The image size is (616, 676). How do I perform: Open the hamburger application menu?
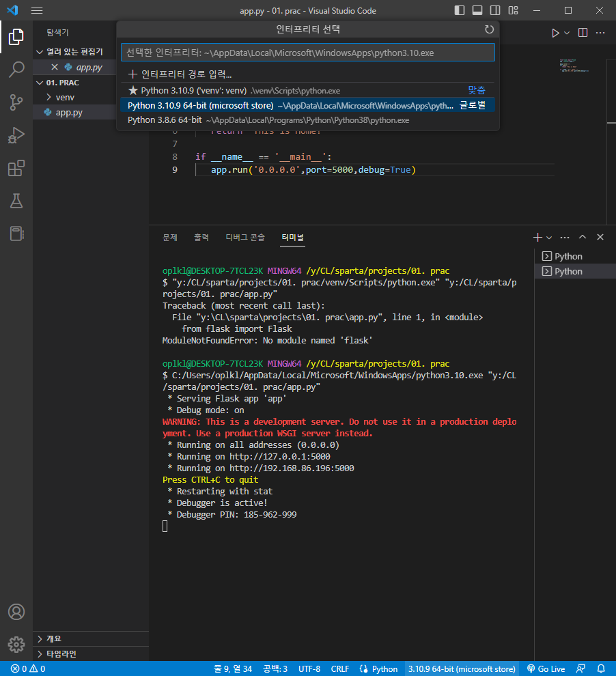[x=37, y=10]
